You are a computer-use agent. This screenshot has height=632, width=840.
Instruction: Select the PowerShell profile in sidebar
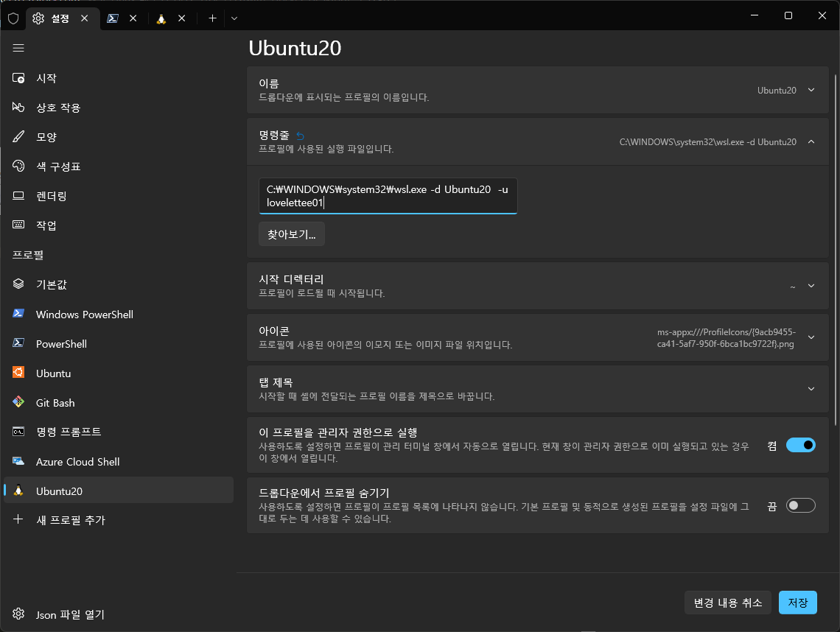[x=118, y=344]
